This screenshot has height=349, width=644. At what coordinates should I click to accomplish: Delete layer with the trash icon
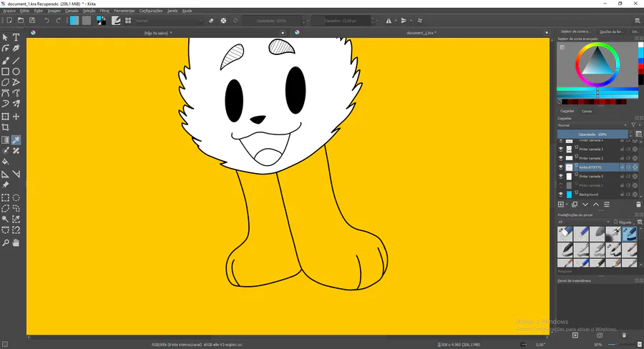(638, 205)
